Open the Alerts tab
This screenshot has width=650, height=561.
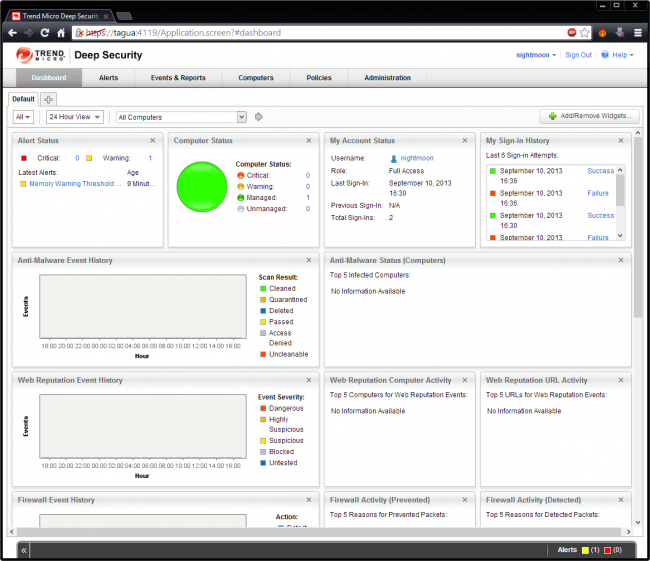coord(109,78)
